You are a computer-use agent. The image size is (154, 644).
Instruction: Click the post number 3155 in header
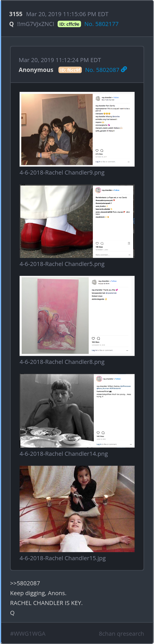pos(16,14)
